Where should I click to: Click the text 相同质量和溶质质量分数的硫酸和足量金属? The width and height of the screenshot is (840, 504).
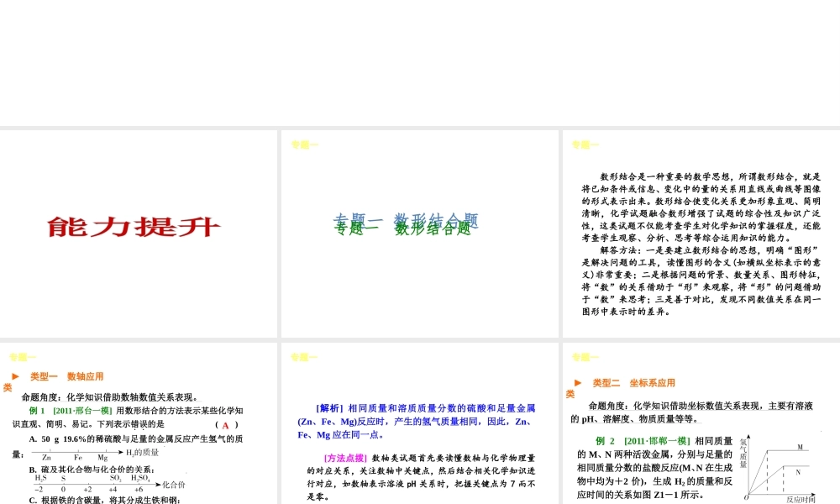442,408
